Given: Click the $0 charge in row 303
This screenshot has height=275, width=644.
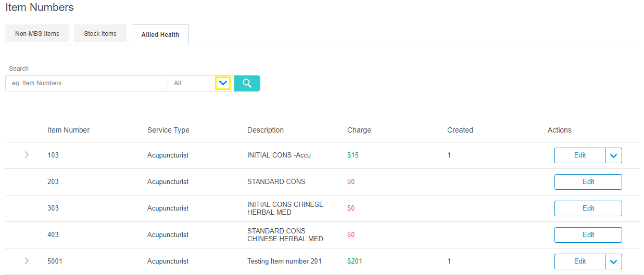Looking at the screenshot, I should 351,208.
